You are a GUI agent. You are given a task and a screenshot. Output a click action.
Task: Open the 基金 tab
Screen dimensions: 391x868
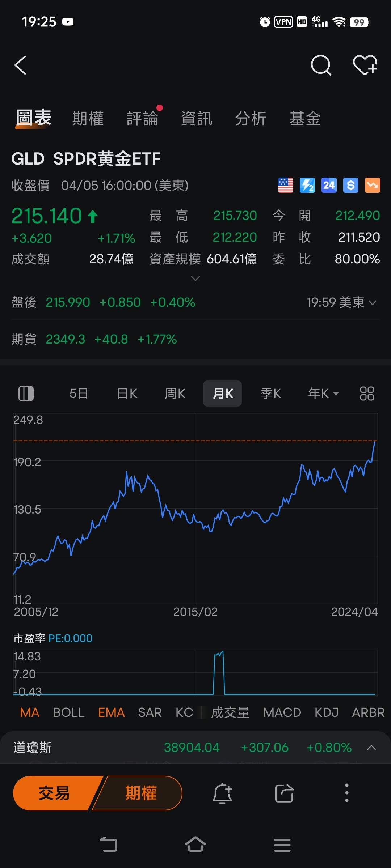tap(305, 118)
